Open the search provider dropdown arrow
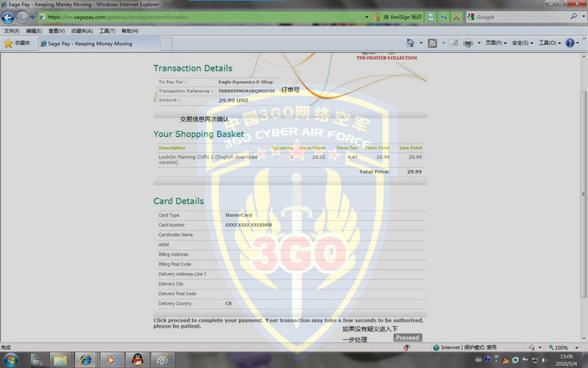This screenshot has height=368, width=588. [583, 16]
